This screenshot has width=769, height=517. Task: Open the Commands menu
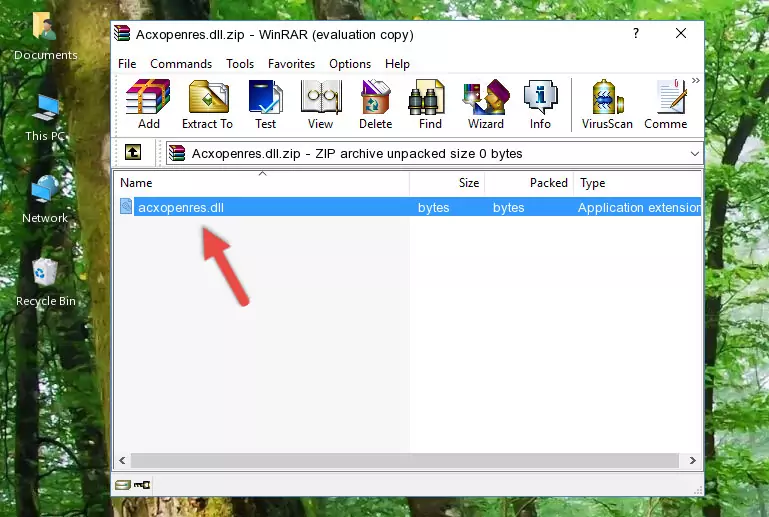click(181, 64)
